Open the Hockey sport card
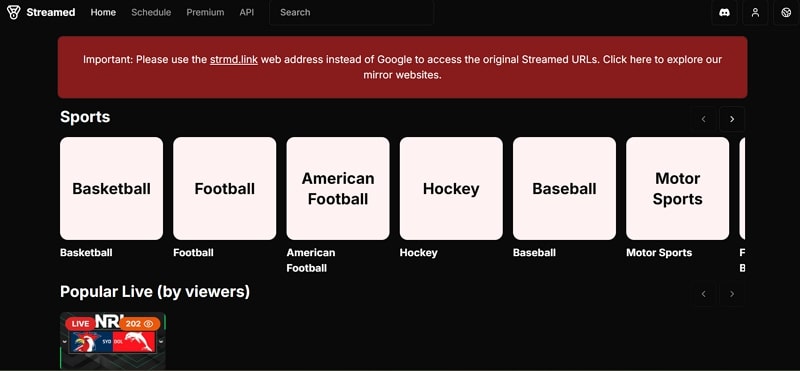This screenshot has width=800, height=371. 451,188
